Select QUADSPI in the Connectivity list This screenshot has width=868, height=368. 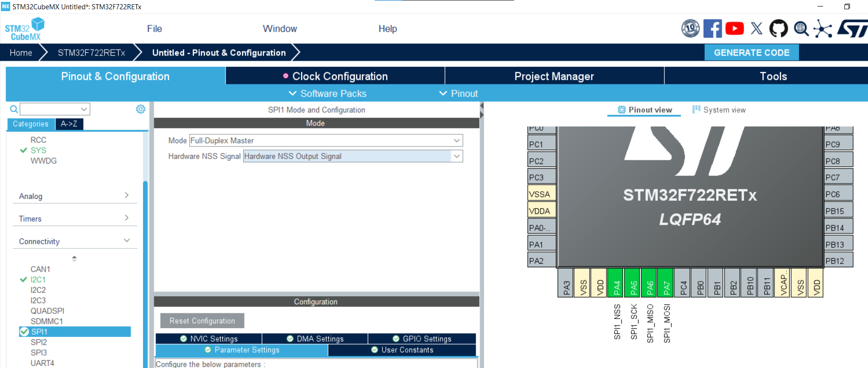(x=47, y=311)
